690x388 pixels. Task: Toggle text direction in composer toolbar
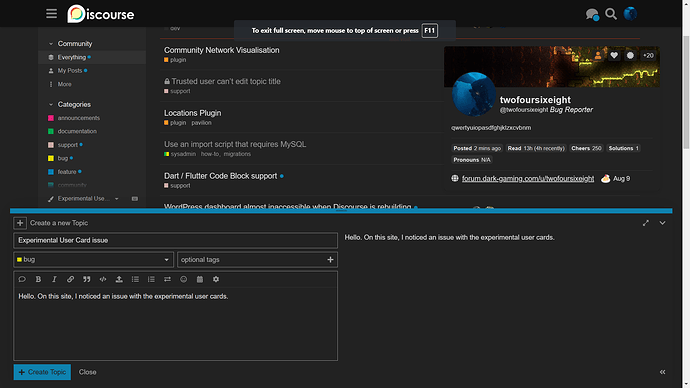[167, 279]
